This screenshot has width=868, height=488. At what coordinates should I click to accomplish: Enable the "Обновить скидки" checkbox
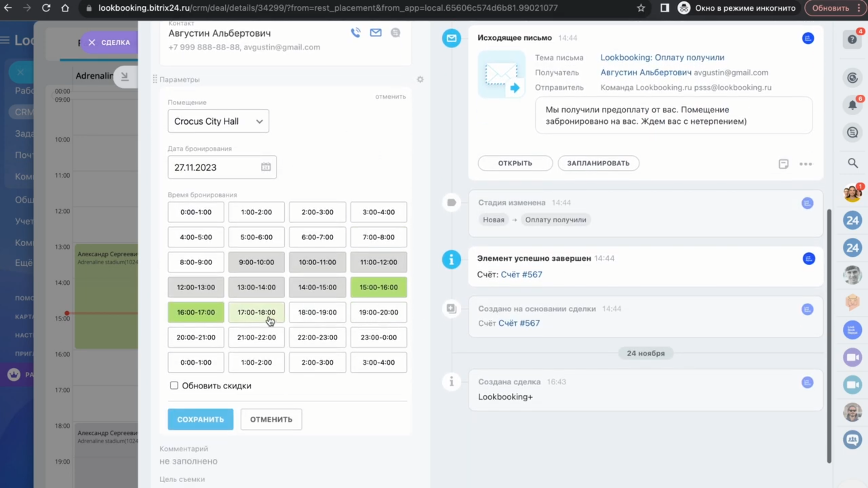tap(174, 385)
